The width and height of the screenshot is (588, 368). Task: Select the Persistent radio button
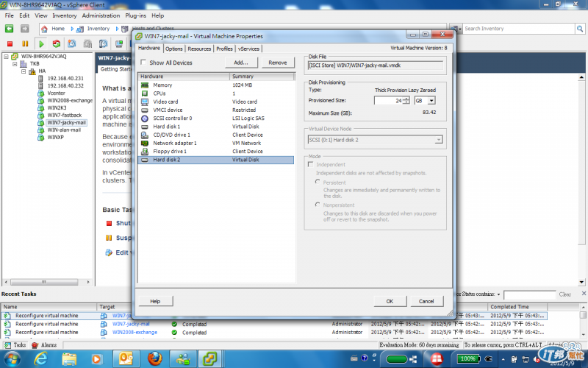[x=318, y=182]
